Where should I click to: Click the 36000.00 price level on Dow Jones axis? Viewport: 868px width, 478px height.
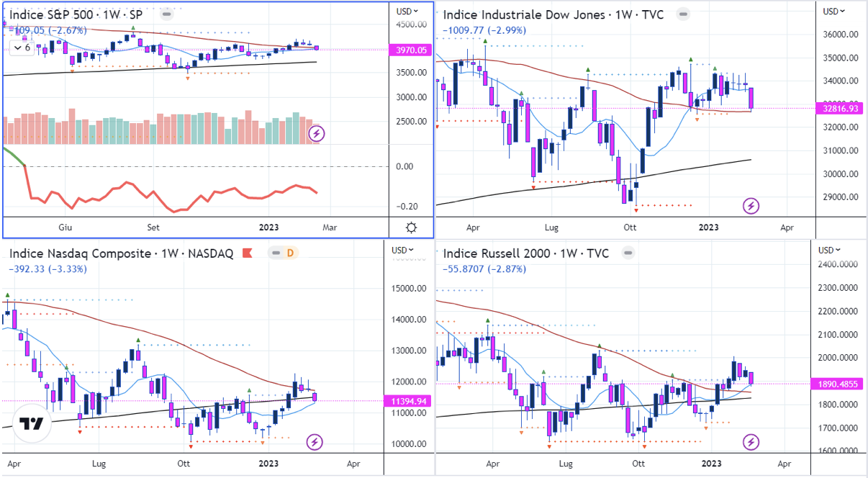click(x=841, y=35)
